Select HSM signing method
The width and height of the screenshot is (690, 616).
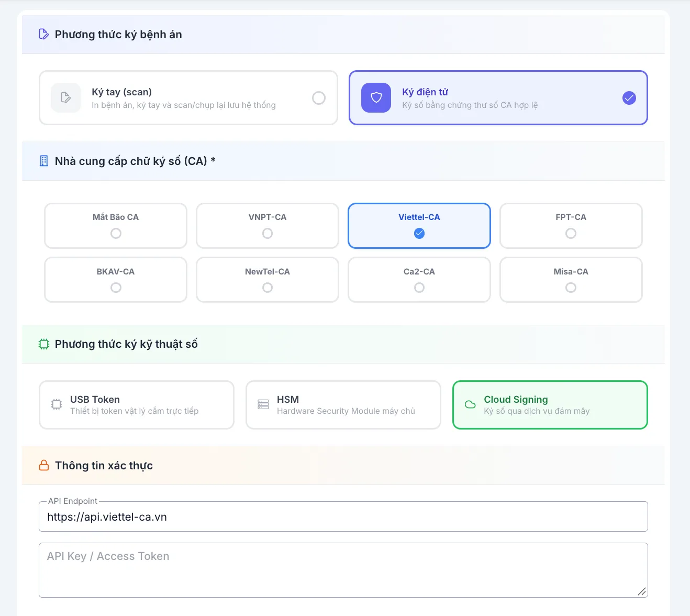click(343, 405)
